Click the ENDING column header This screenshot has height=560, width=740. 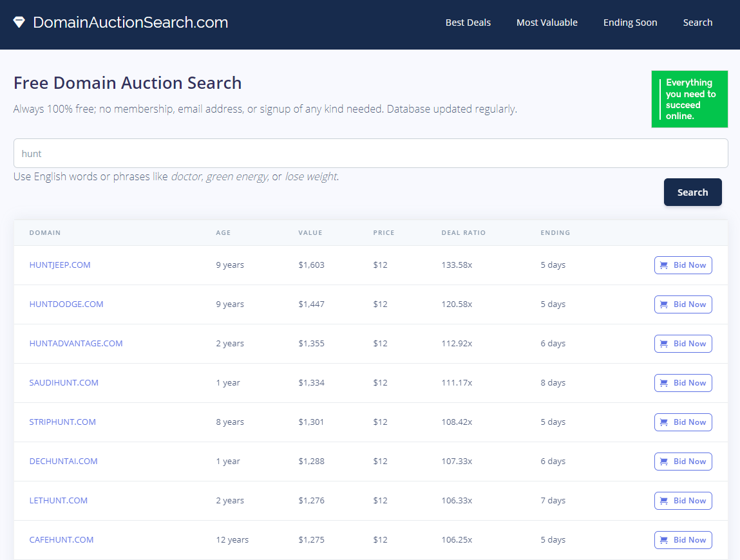coord(555,232)
